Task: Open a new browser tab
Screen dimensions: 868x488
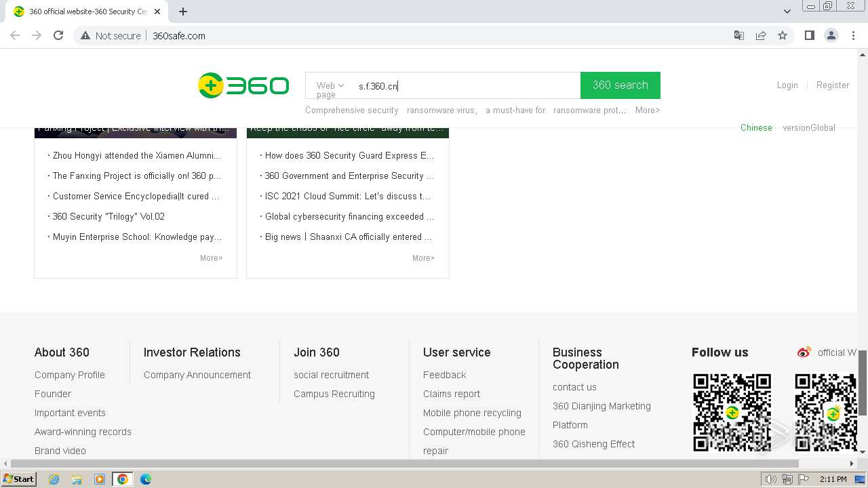Action: [183, 11]
